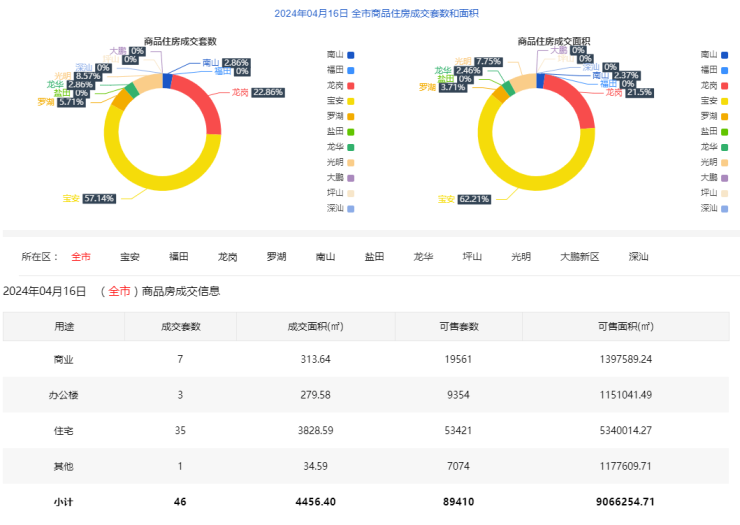Click 深山 legend marker in 成交套数 chart
Image resolution: width=740 pixels, height=525 pixels.
351,208
